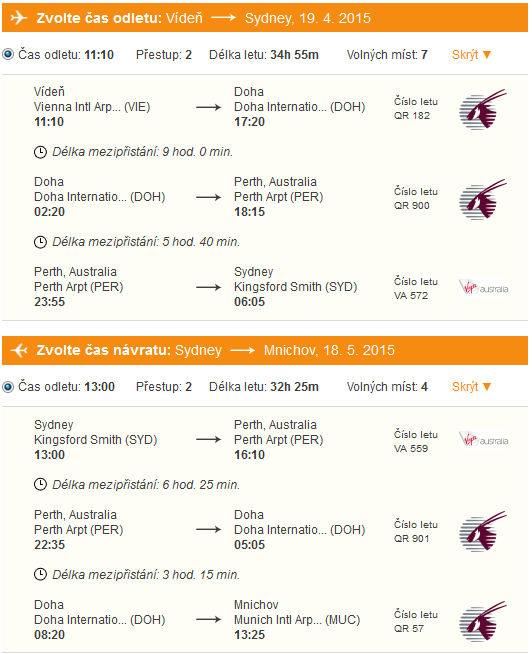532x654 pixels.
Task: Click the Qatar Airways logo for flight QR 182
Action: point(483,109)
